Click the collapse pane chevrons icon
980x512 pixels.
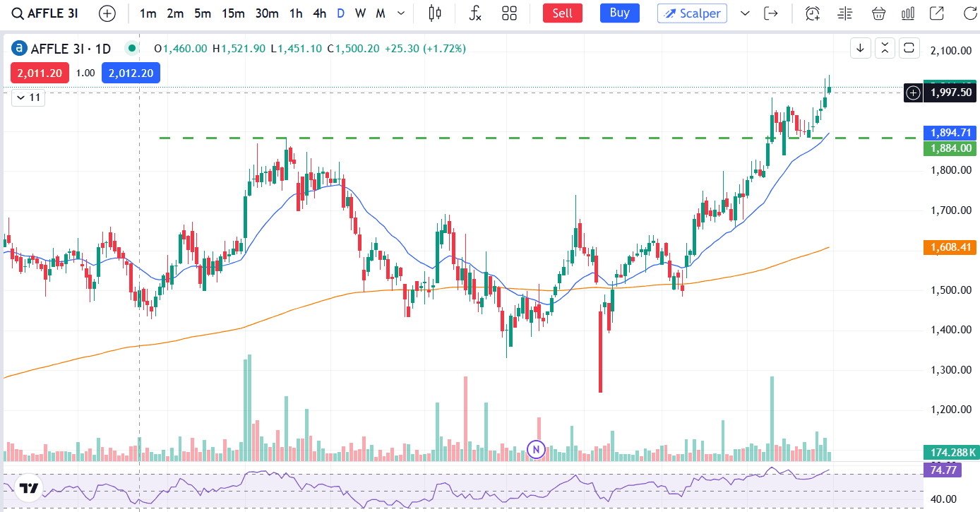coord(885,48)
